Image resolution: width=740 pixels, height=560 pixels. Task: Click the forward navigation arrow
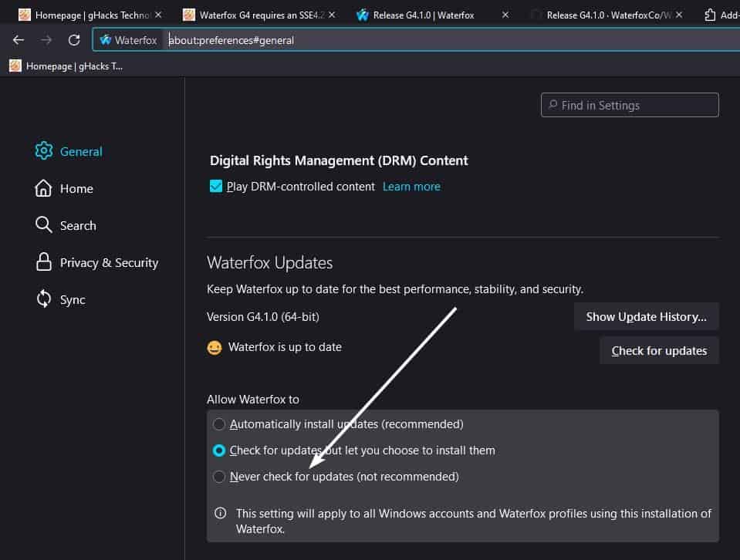[x=46, y=40]
